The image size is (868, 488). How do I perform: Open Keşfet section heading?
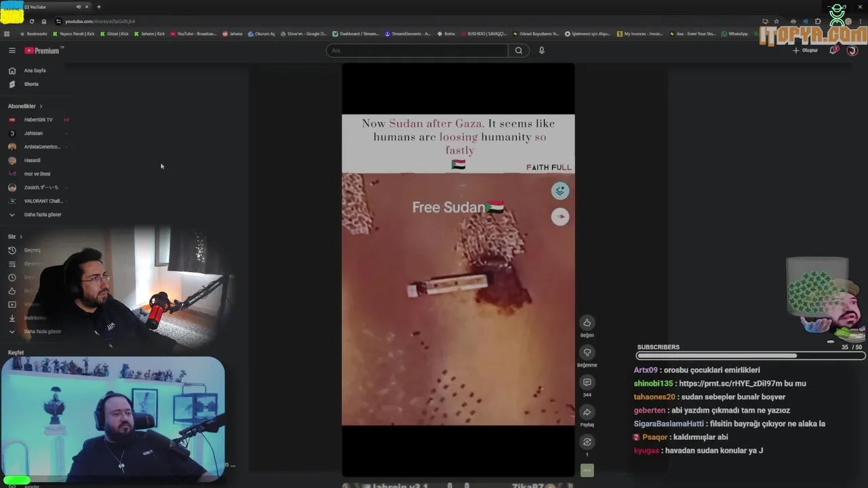(x=16, y=352)
